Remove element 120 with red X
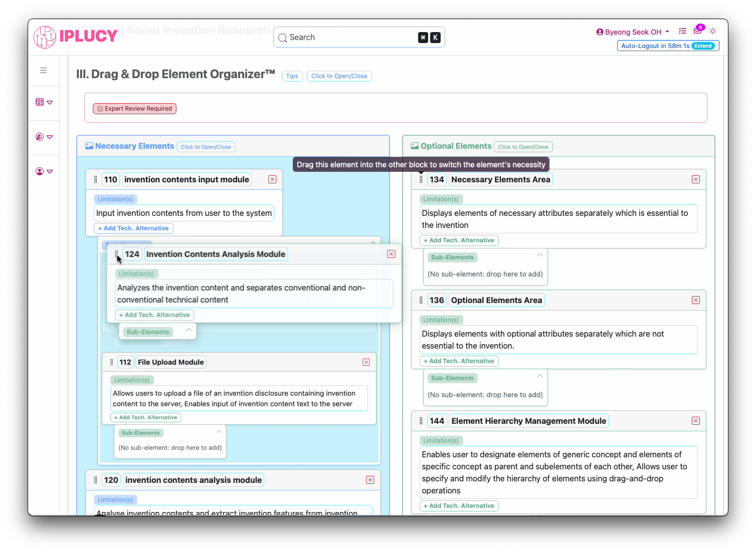The height and width of the screenshot is (553, 756). click(370, 480)
